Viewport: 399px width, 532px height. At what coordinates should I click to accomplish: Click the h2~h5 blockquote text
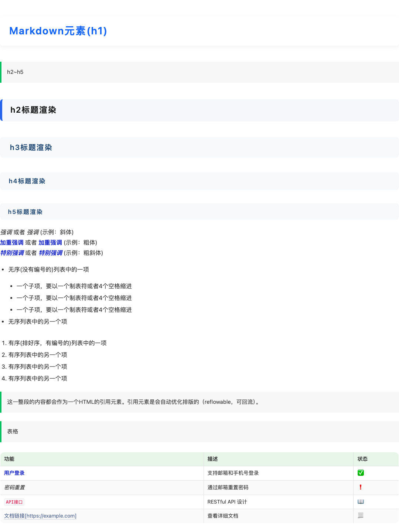pyautogui.click(x=15, y=72)
